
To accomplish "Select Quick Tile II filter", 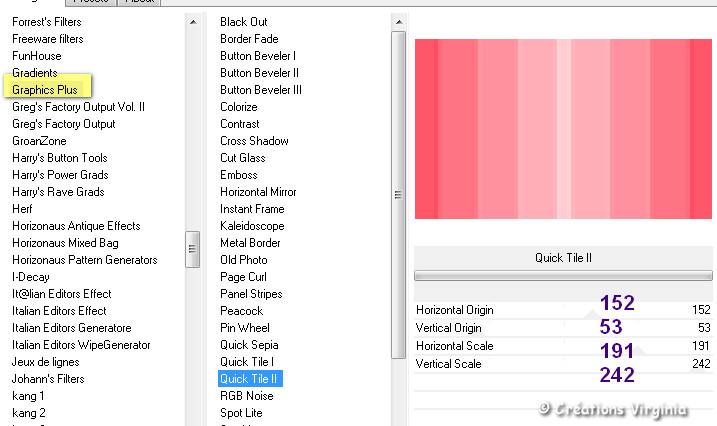I will [x=249, y=378].
